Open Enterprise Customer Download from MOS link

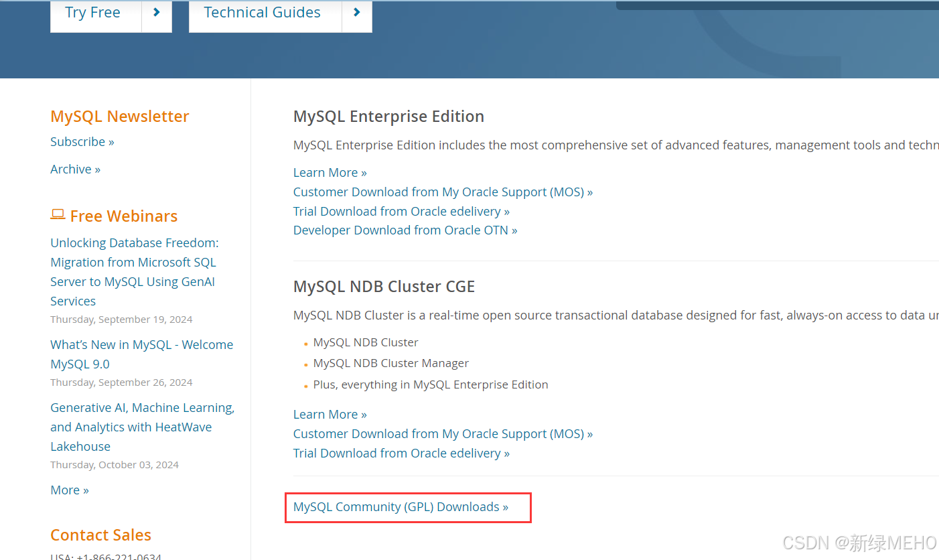(x=443, y=192)
